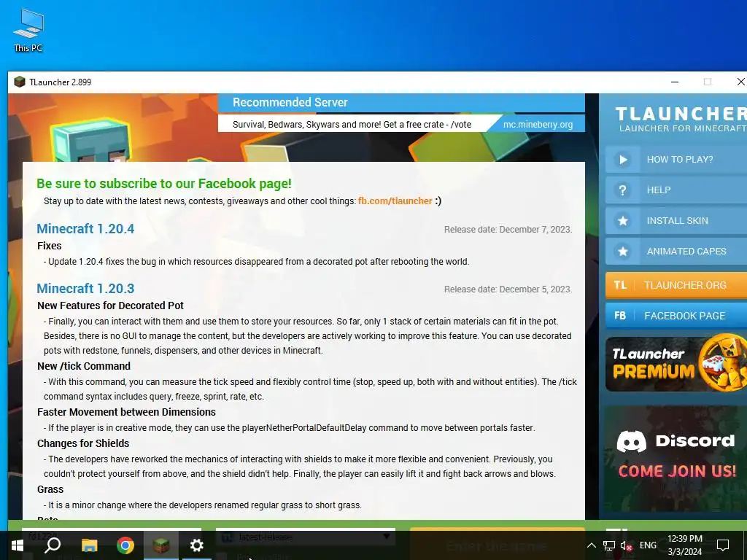Open taskbar Search magnifier
The image size is (747, 560).
(x=53, y=545)
